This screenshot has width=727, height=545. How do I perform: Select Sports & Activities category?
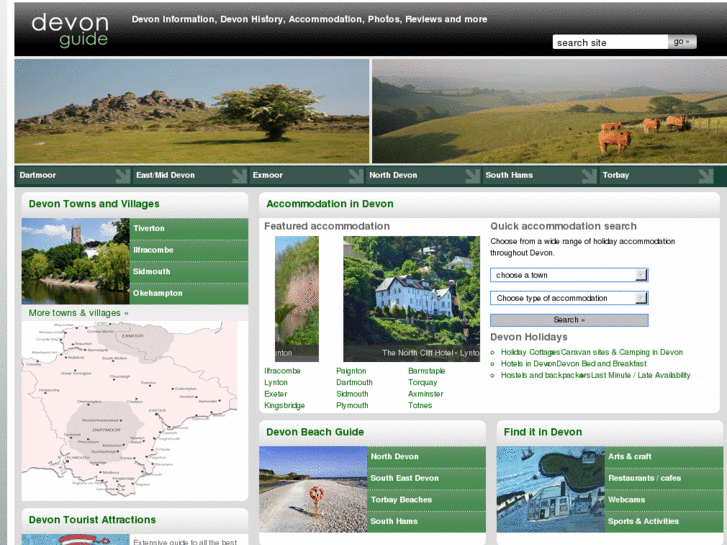tap(664, 522)
